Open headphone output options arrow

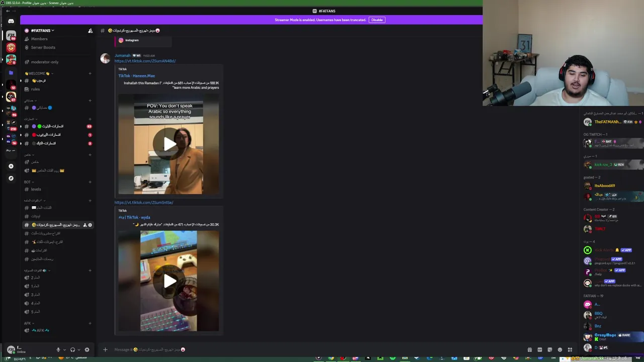(79, 350)
